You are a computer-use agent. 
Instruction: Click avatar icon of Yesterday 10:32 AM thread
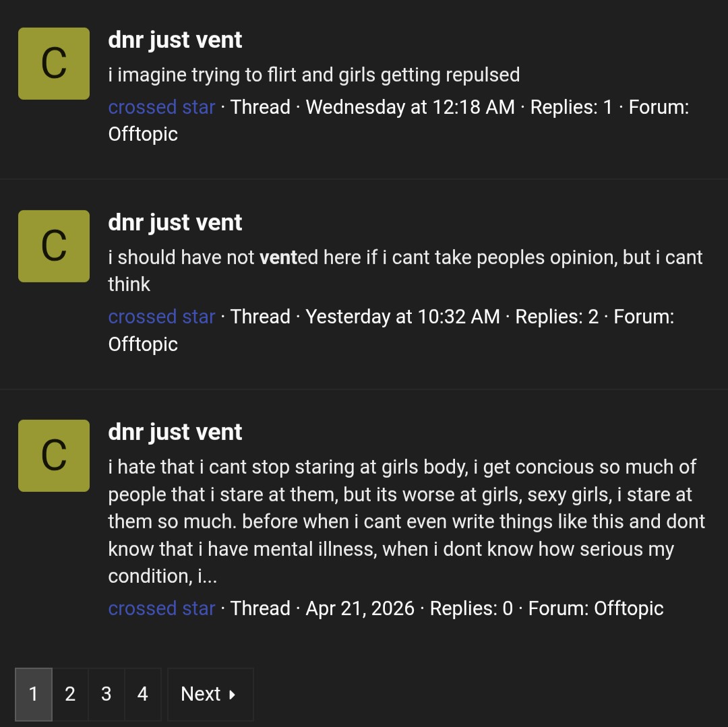coord(54,246)
